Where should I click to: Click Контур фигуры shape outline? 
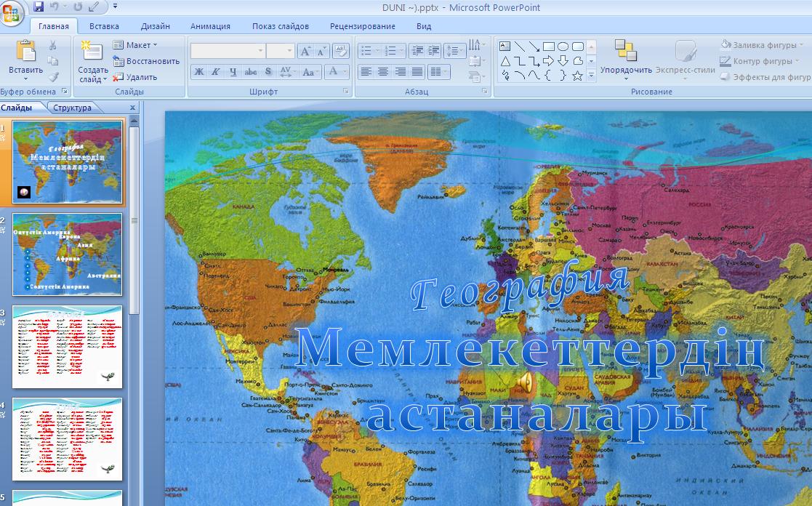(x=759, y=61)
